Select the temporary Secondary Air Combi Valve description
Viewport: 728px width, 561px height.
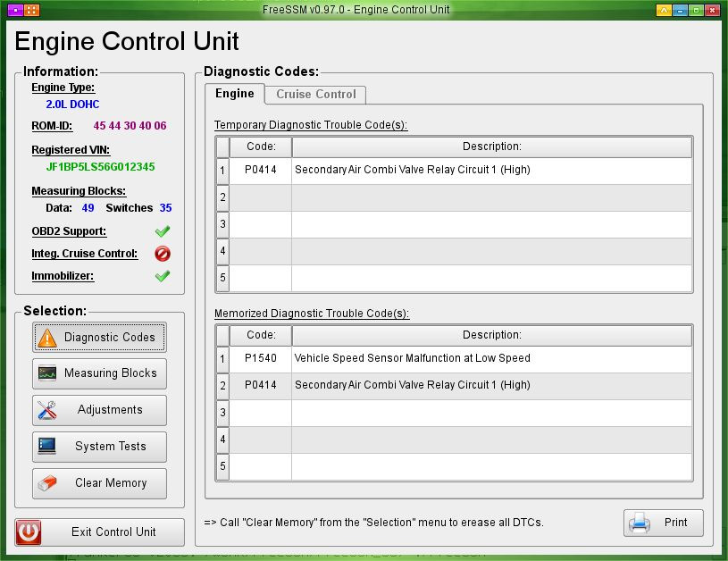tap(491, 171)
